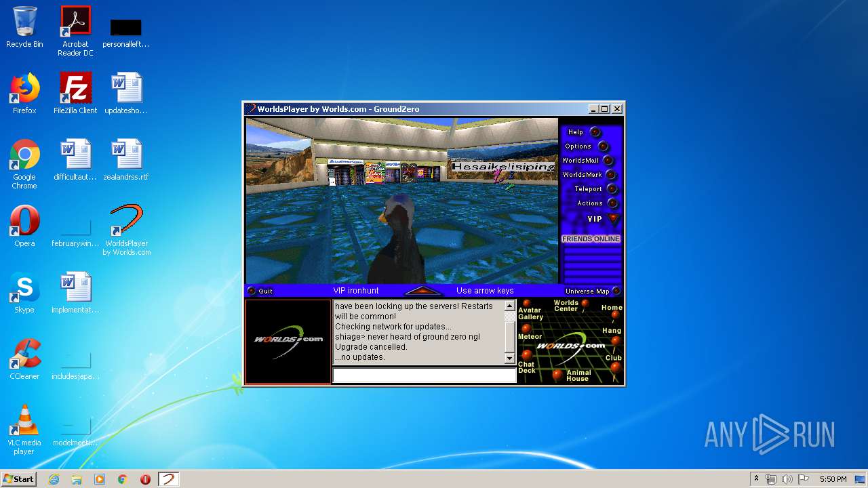Viewport: 868px width, 488px height.
Task: Go to Hang pin on the map
Action: (x=613, y=335)
